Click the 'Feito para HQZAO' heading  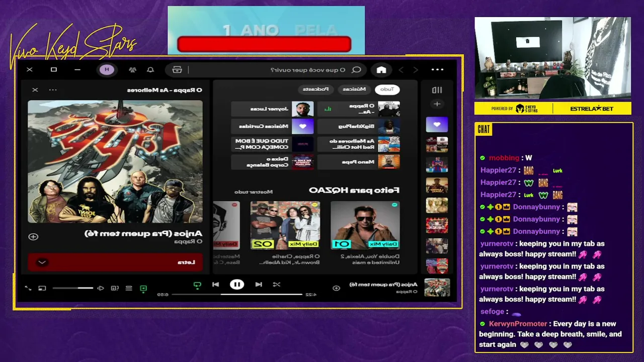click(354, 190)
